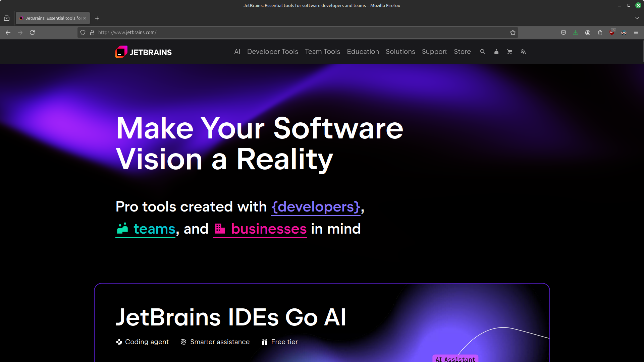Follow the teams link

[x=145, y=229]
